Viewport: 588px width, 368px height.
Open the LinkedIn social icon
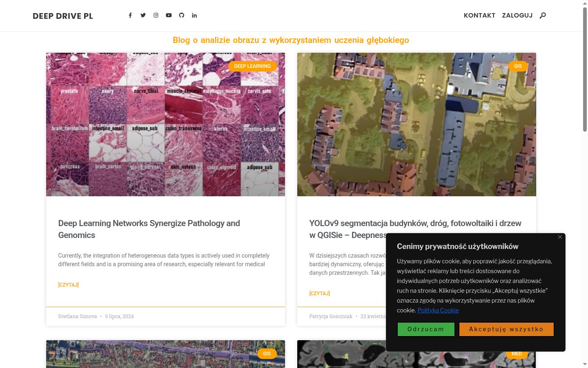click(x=194, y=15)
